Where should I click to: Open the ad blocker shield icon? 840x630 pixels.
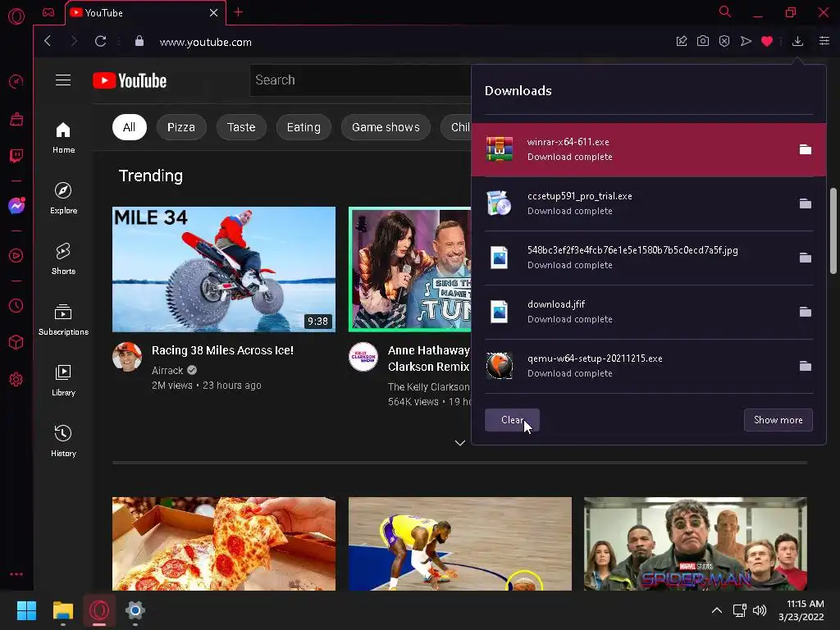click(724, 41)
